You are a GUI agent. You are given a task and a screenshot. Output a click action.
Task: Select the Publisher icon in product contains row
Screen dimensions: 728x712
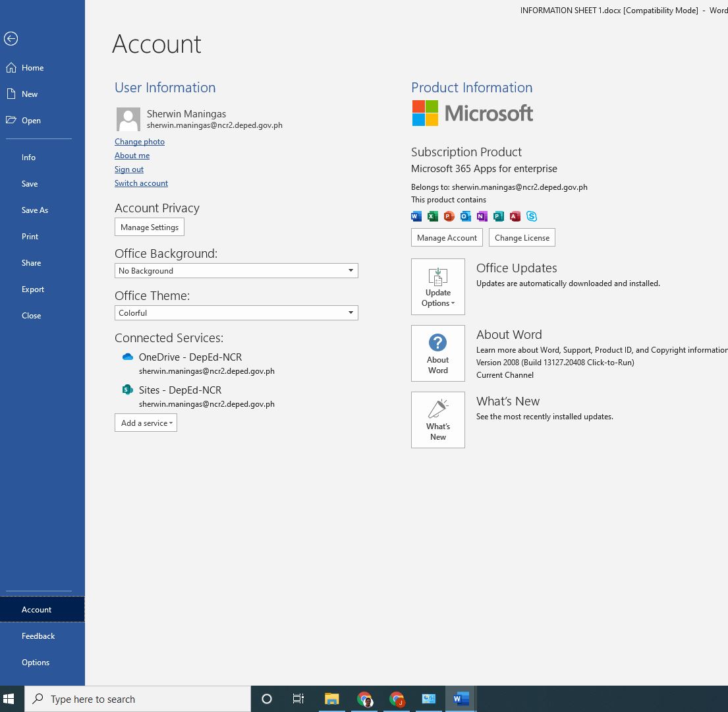[499, 216]
